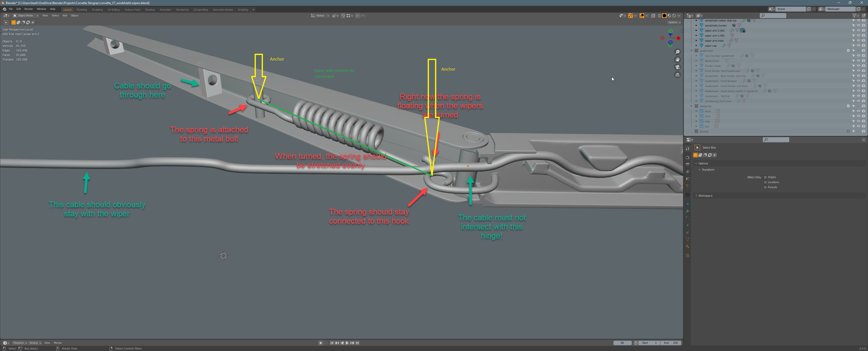Image resolution: width=868 pixels, height=351 pixels.
Task: Hide the wiper cap object with eye toggle
Action: (859, 45)
